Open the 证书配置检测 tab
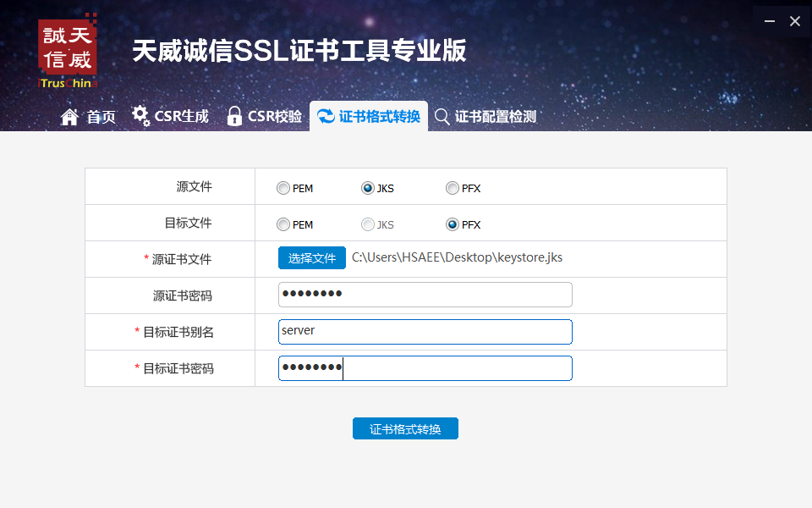Screen dimensions: 812x508 (x=486, y=117)
